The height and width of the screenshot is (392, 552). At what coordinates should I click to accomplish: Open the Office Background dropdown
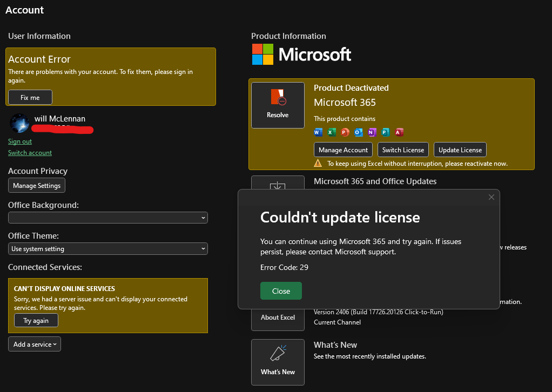tap(108, 218)
